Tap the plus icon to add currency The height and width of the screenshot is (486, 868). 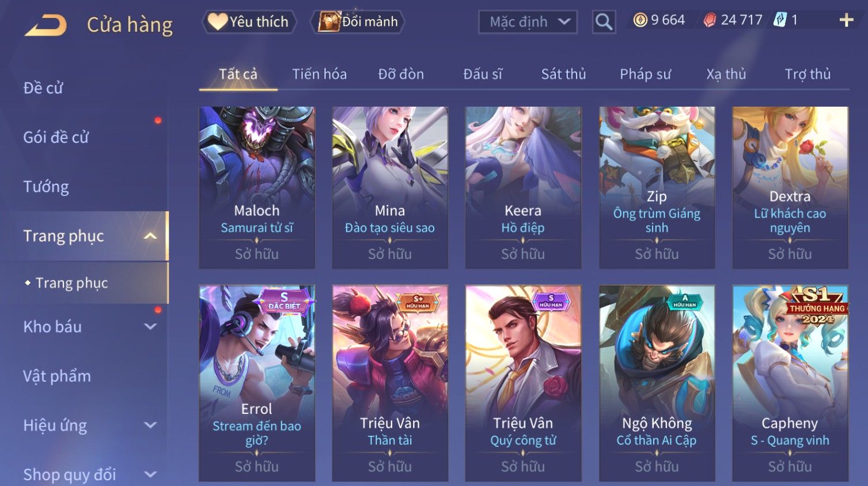[x=846, y=21]
